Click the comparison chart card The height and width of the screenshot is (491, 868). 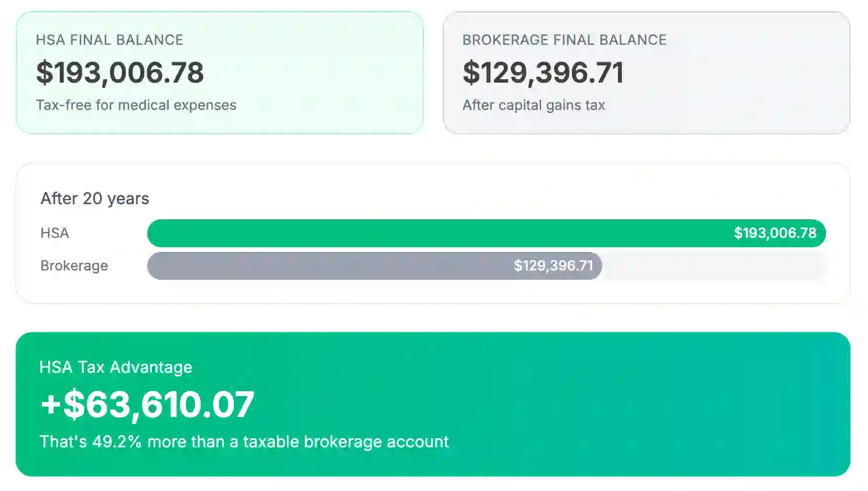coord(434,232)
